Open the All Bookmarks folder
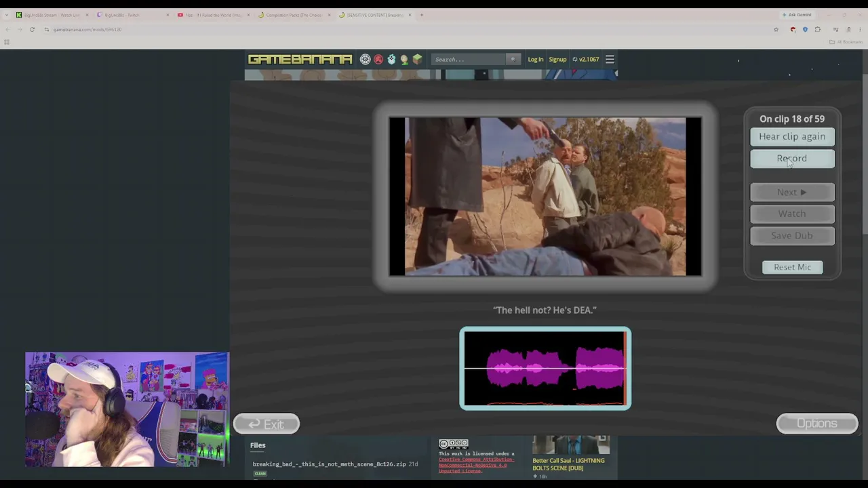Image resolution: width=868 pixels, height=488 pixels. (846, 42)
